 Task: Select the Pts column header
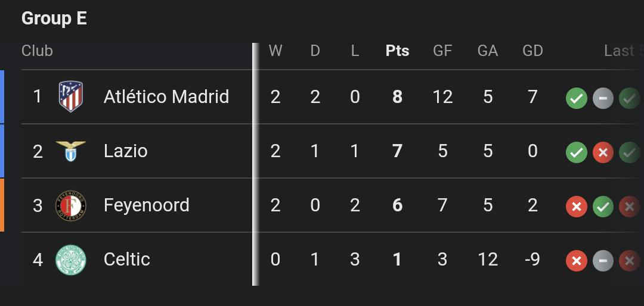pos(397,51)
